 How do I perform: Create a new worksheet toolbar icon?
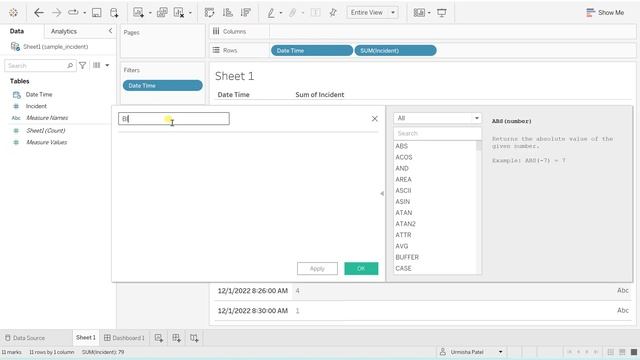pyautogui.click(x=138, y=13)
